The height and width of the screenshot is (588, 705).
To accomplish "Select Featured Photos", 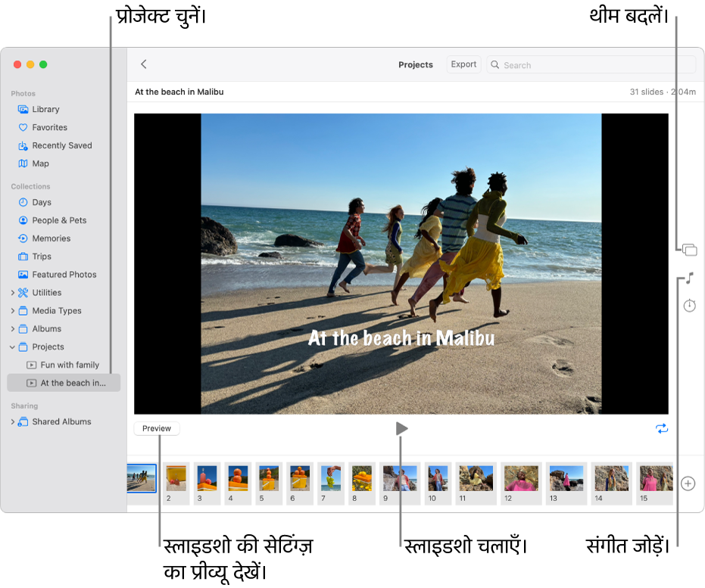I will tap(63, 275).
